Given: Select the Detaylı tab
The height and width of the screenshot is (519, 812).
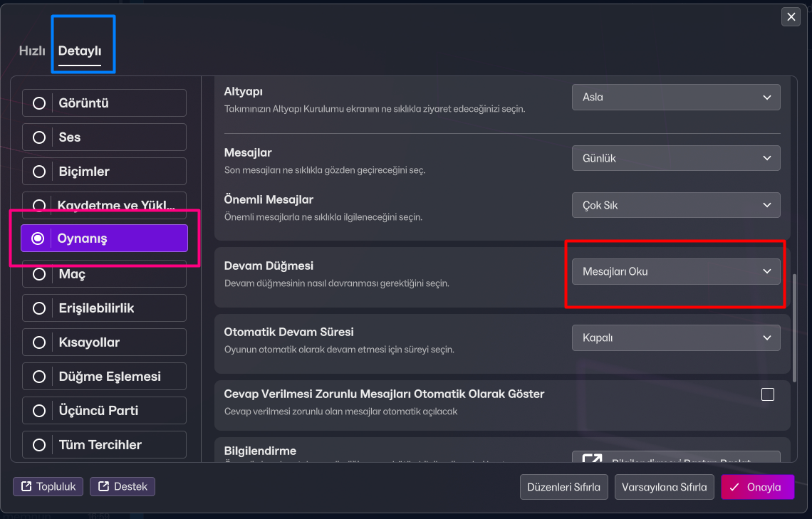Looking at the screenshot, I should (x=80, y=51).
